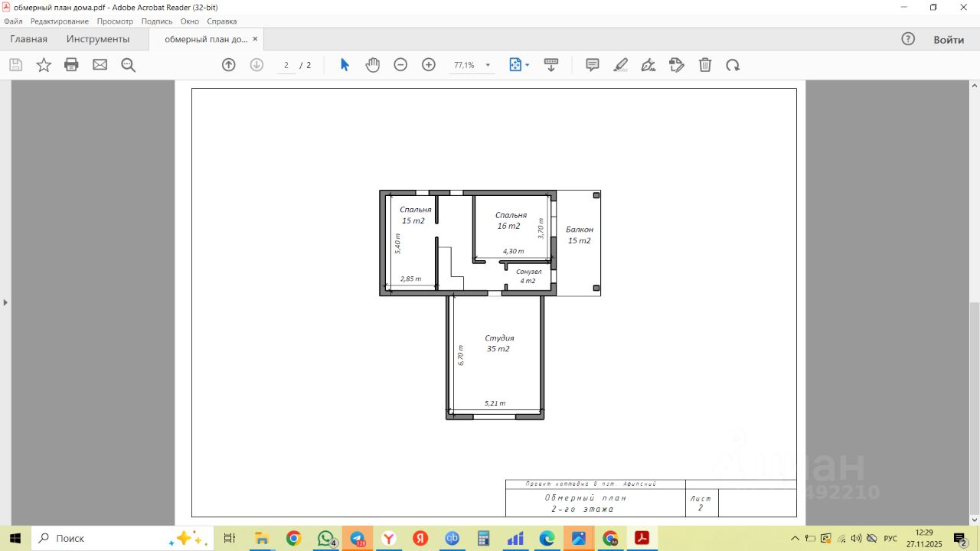Click the Save file icon
The height and width of the screenshot is (551, 980).
click(15, 65)
